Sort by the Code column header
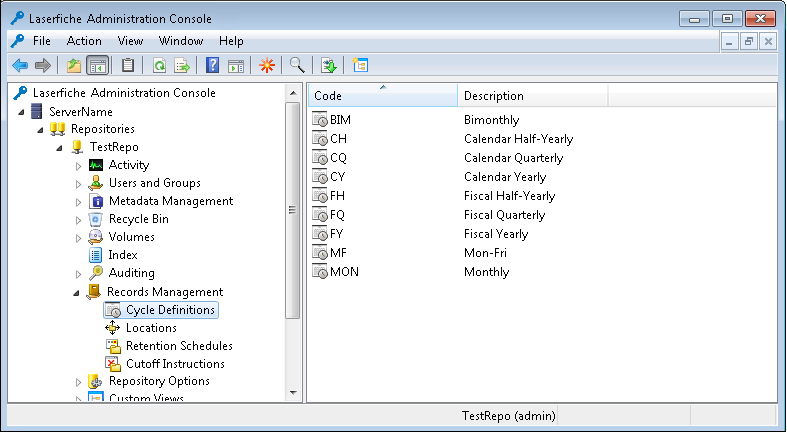This screenshot has height=432, width=787. 382,95
